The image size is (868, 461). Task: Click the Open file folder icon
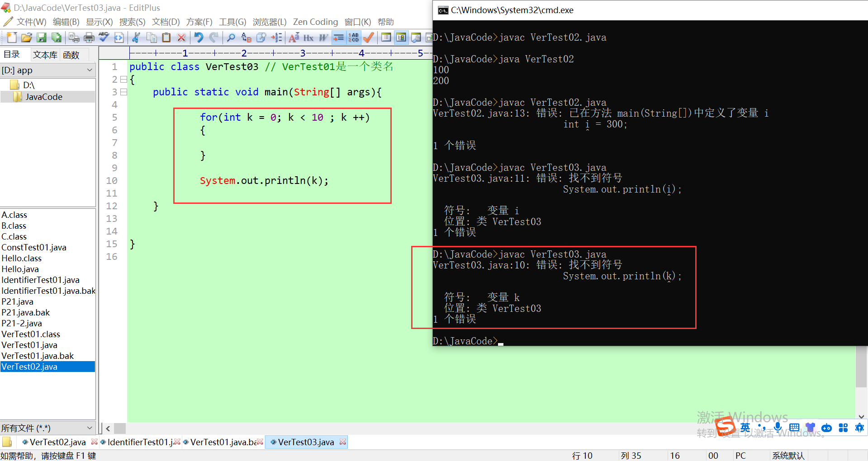point(27,38)
